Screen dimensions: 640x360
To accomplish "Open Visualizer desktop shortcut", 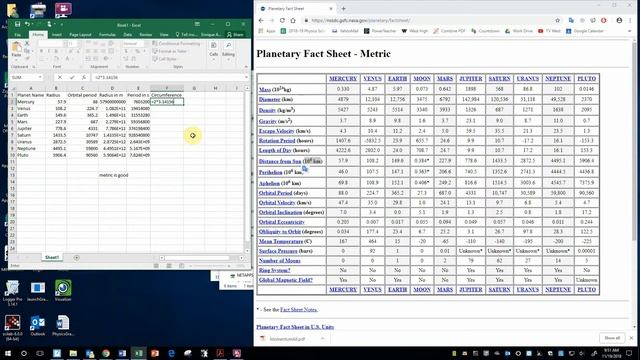I will 63,291.
